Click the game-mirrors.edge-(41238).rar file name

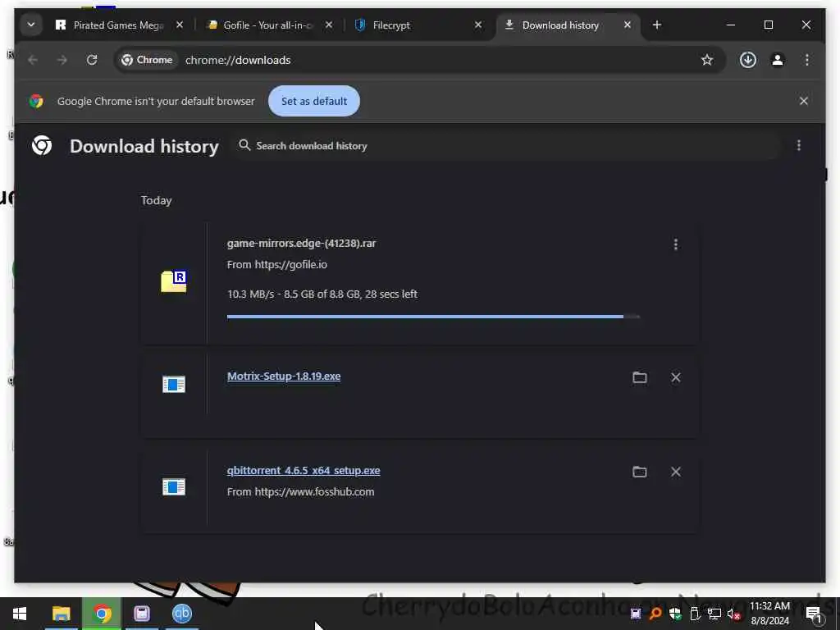(x=302, y=243)
